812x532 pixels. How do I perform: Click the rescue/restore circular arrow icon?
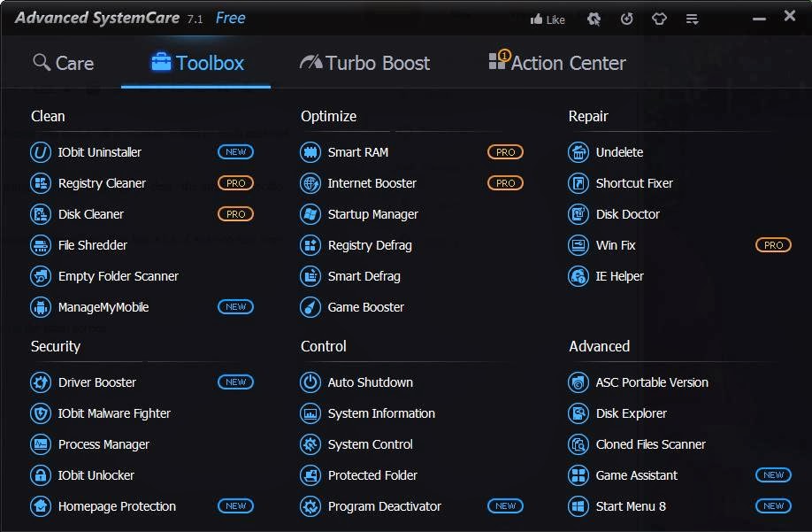(x=626, y=19)
